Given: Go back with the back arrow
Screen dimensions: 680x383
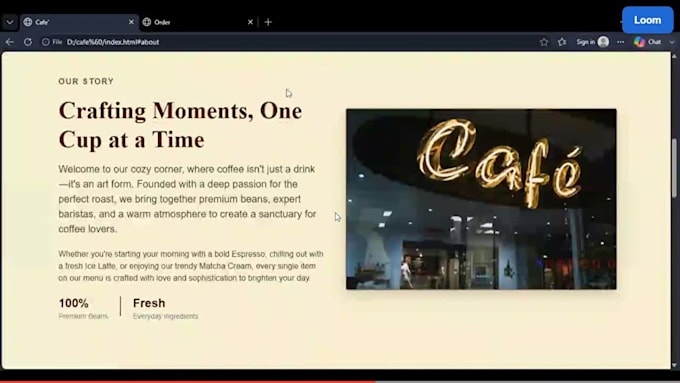Looking at the screenshot, I should [10, 42].
